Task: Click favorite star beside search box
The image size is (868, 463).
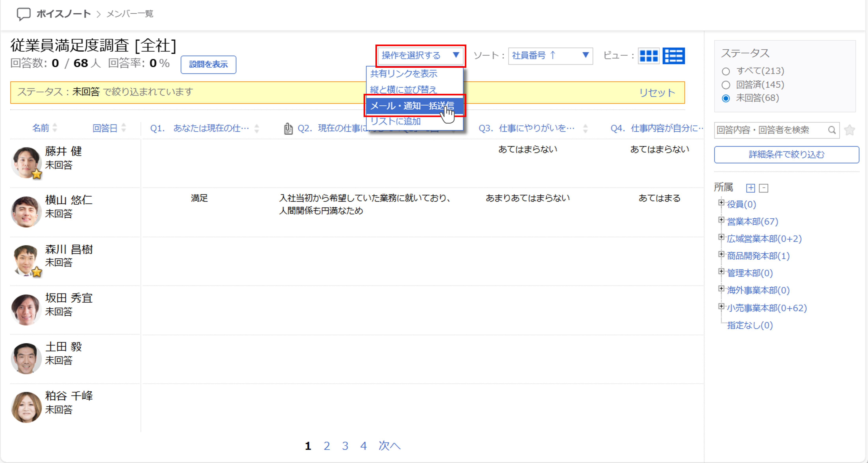Action: tap(849, 130)
